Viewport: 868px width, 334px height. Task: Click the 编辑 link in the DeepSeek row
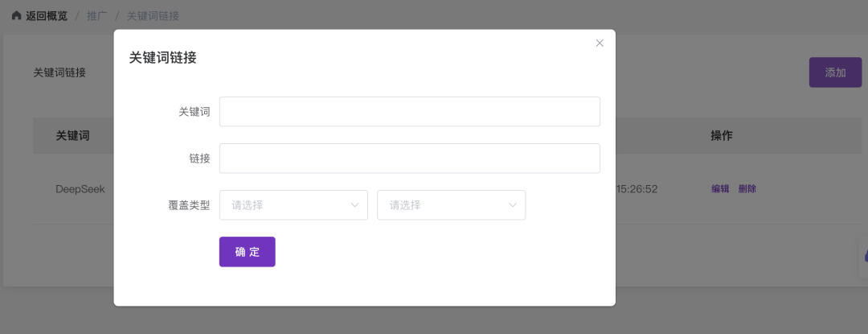(x=720, y=189)
